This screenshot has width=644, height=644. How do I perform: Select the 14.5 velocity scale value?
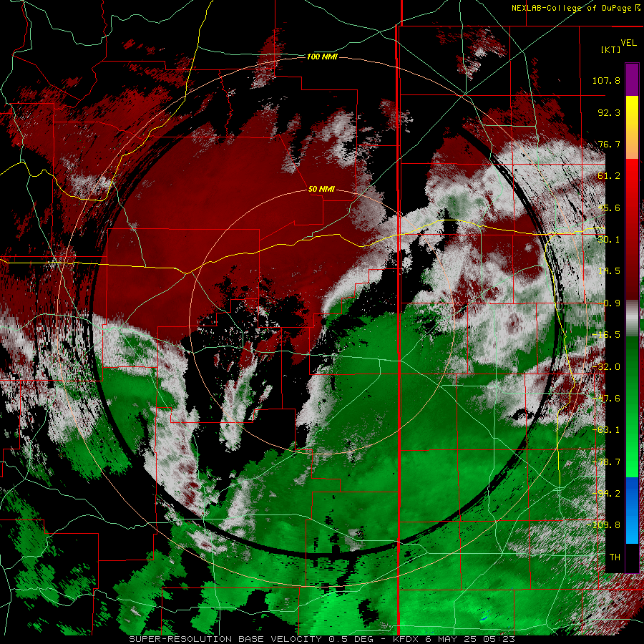609,271
